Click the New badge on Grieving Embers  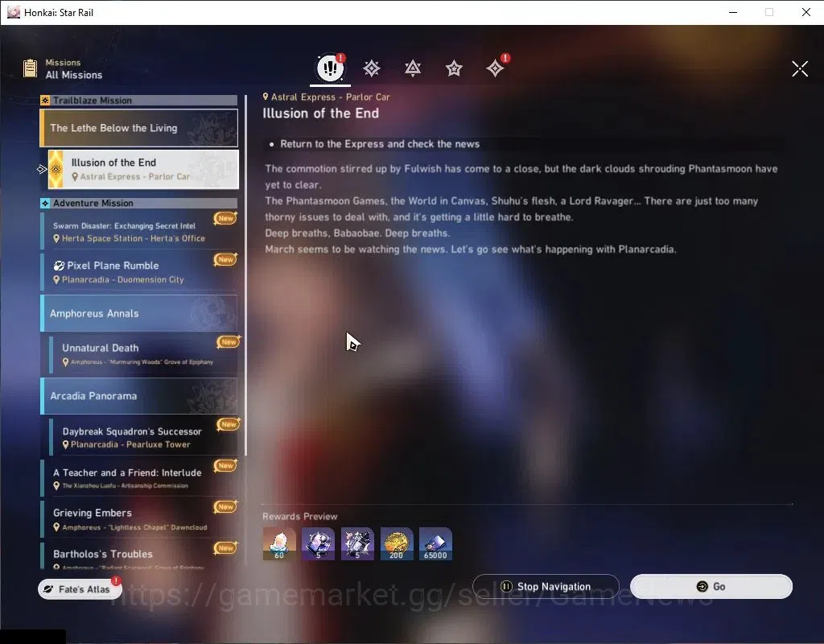click(225, 506)
